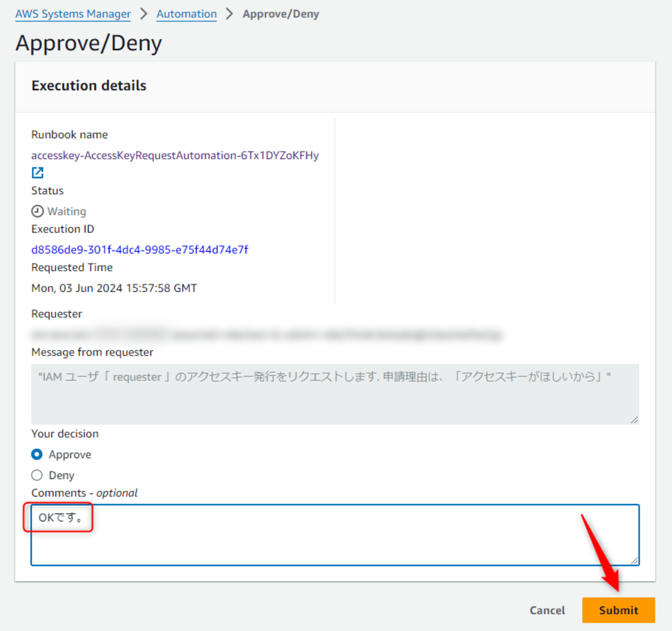Click the Message from requester text box
Screen dimensions: 672x631
(335, 394)
